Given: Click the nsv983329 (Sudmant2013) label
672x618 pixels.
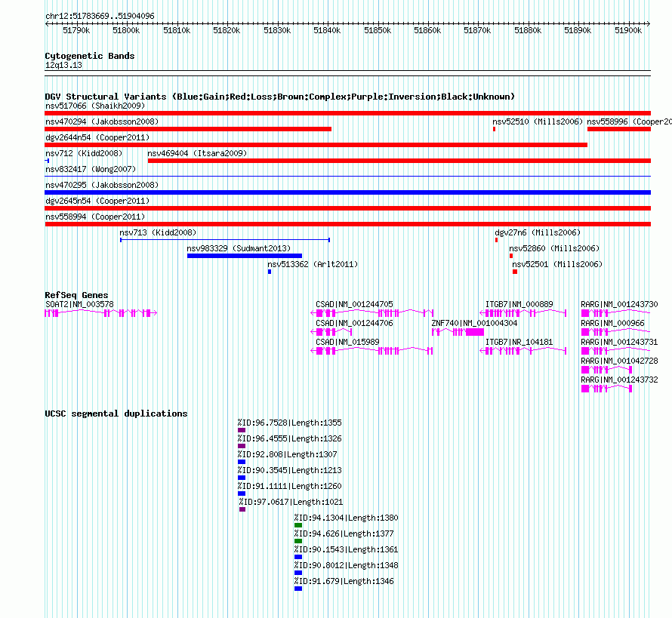Looking at the screenshot, I should click(239, 248).
